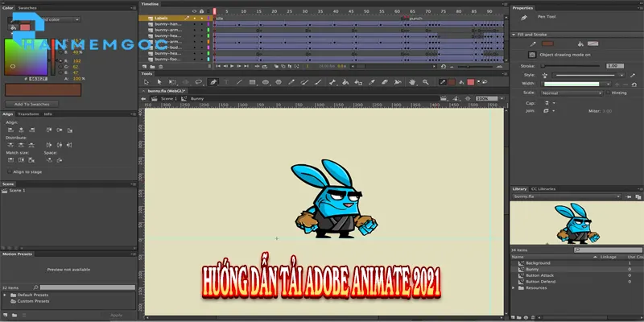Screen dimensions: 644x322
Task: Play the timeline animation
Action: pyautogui.click(x=232, y=66)
